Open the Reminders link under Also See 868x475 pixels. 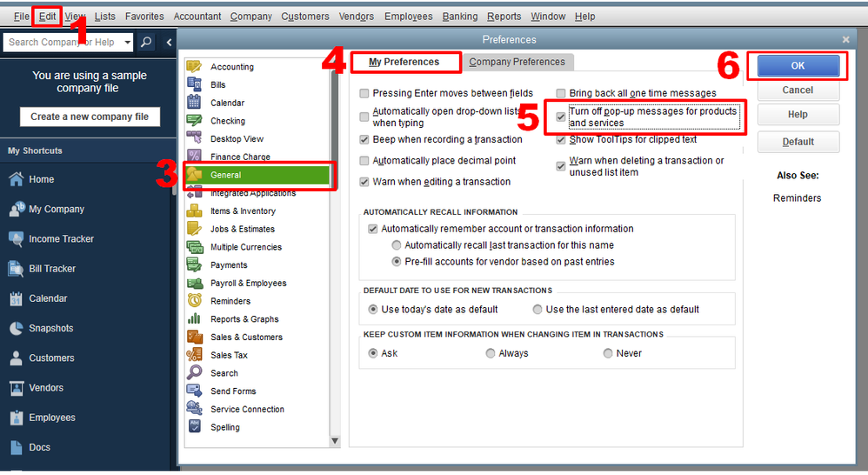(x=798, y=198)
